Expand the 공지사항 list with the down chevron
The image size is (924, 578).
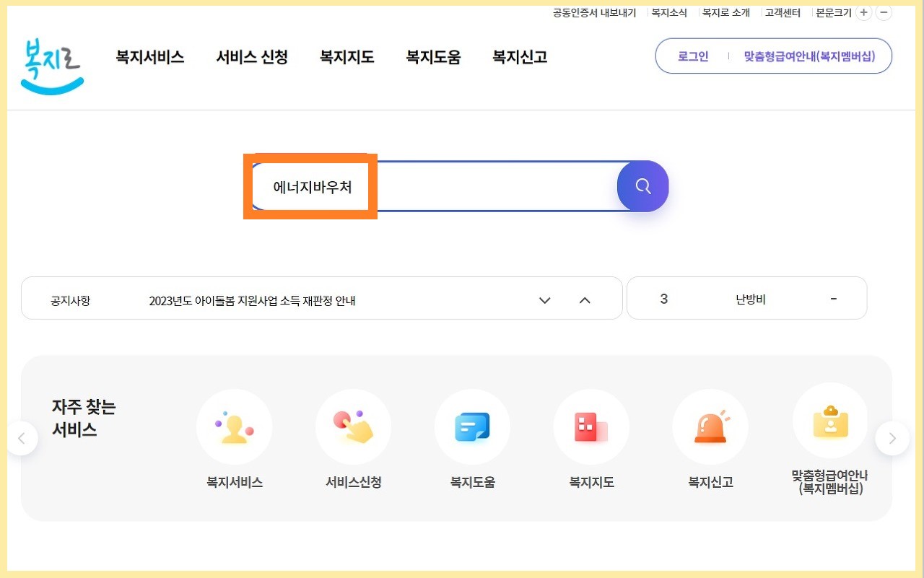point(544,301)
